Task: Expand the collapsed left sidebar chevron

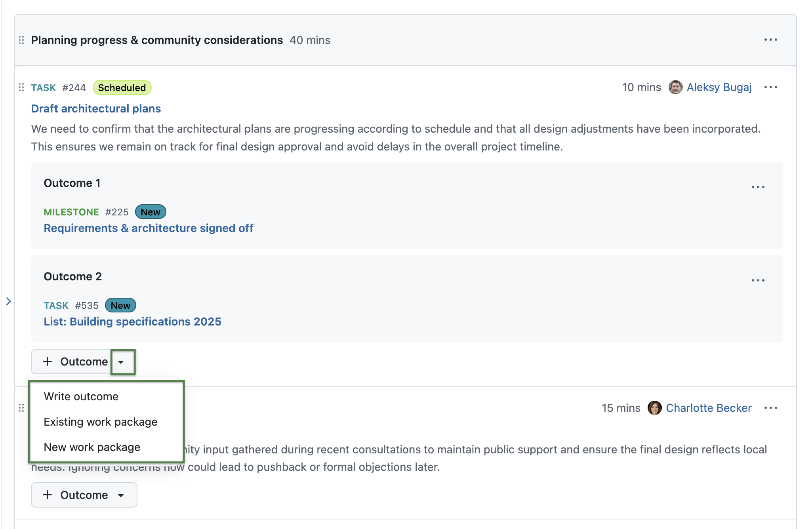Action: [8, 301]
